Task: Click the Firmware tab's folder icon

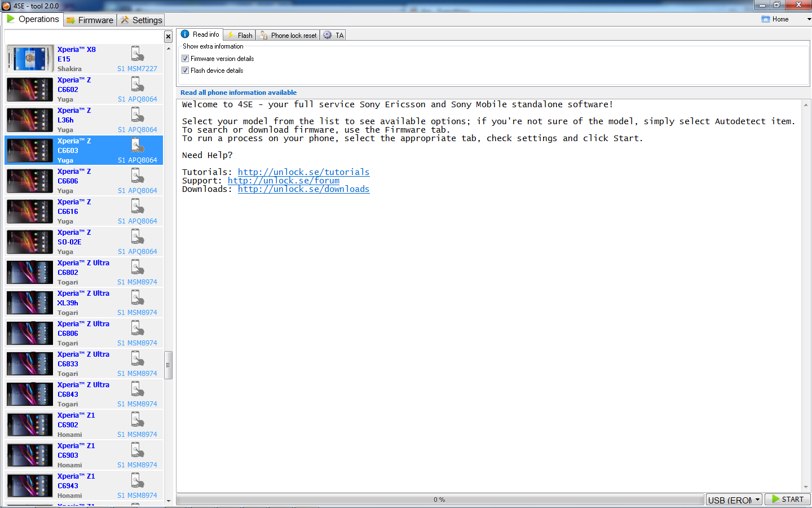Action: click(70, 20)
